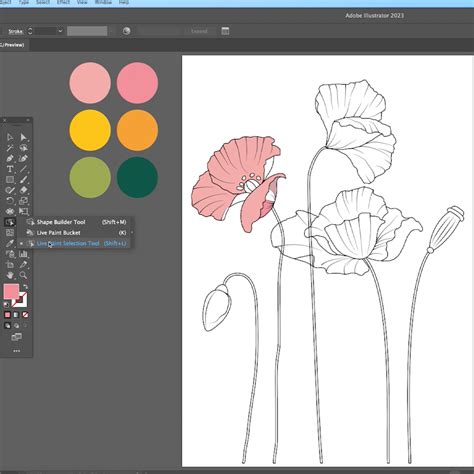The image size is (474, 474).
Task: Swap fill and stroke colors
Action: (25, 286)
